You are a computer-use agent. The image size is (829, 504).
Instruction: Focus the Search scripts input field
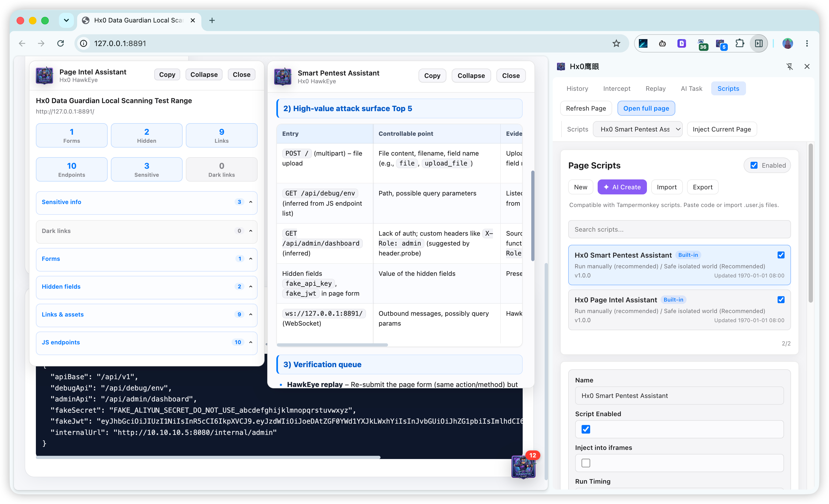pos(679,230)
